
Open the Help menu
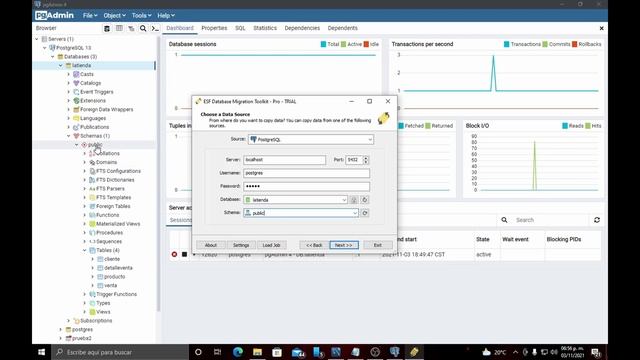[x=166, y=16]
